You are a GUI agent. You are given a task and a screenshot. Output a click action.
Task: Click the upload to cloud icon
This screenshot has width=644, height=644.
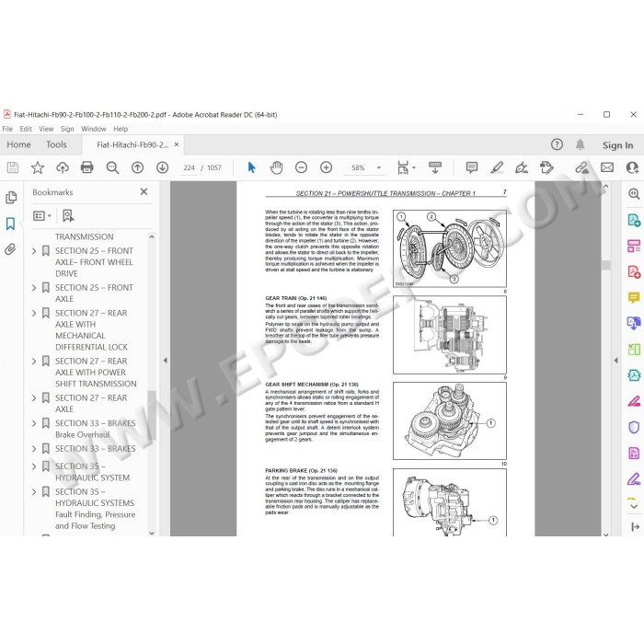[63, 167]
